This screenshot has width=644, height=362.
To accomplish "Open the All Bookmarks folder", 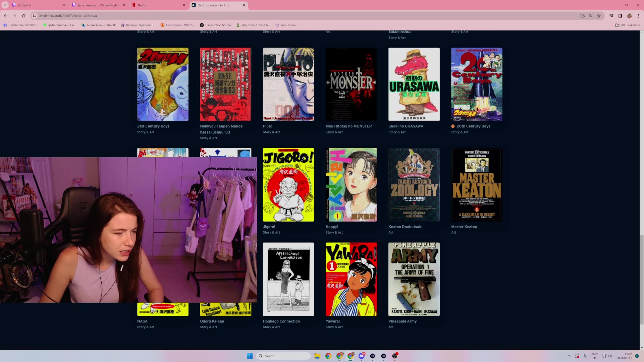I will coord(628,25).
